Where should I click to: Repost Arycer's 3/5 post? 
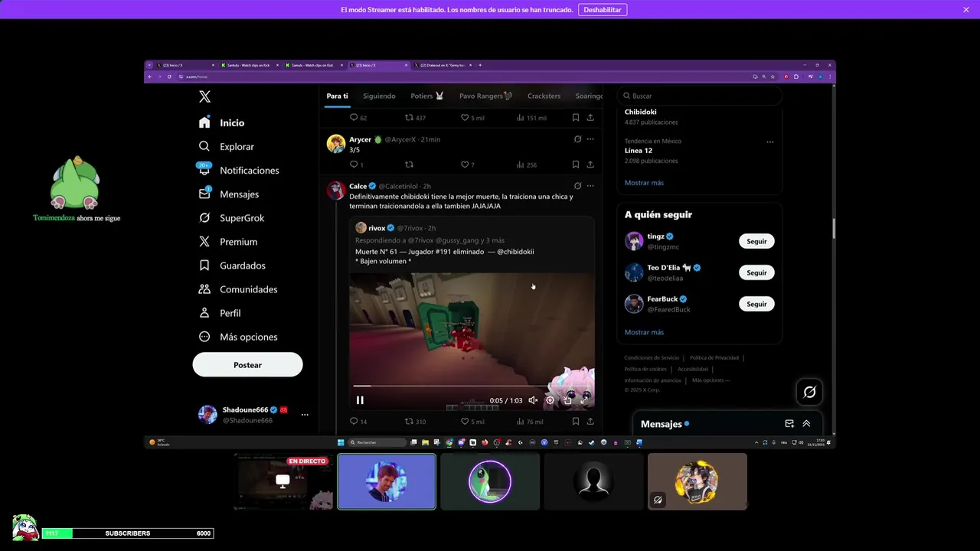409,165
